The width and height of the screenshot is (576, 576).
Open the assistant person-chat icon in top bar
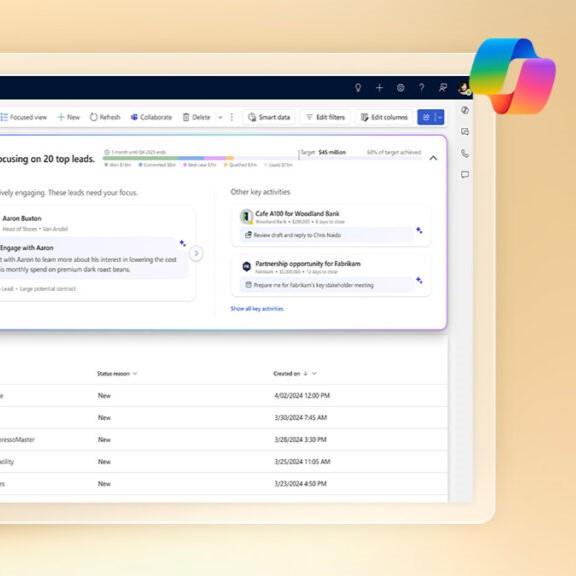click(x=443, y=88)
